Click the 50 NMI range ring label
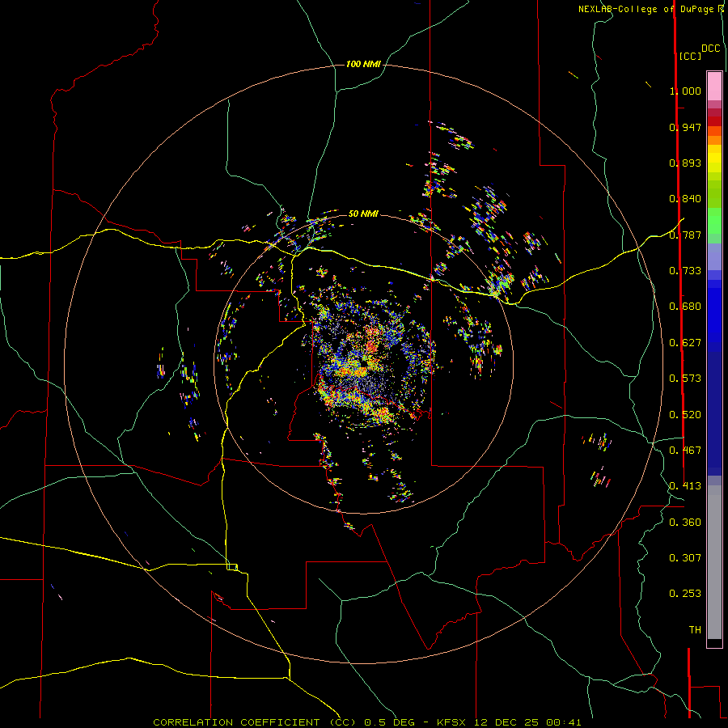This screenshot has height=728, width=728. (x=363, y=214)
